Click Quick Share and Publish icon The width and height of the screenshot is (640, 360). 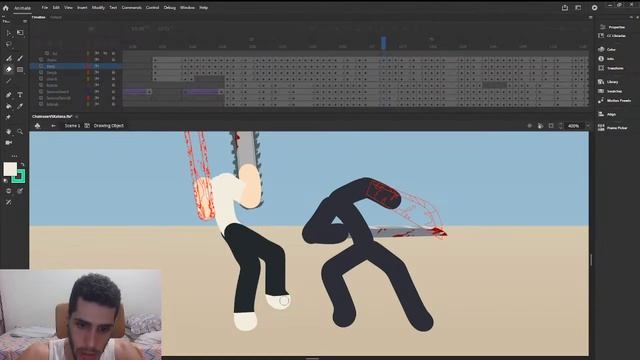pyautogui.click(x=565, y=7)
